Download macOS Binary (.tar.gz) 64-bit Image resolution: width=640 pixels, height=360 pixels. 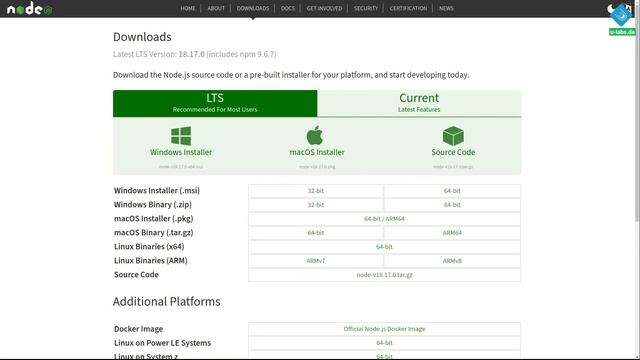pos(316,233)
